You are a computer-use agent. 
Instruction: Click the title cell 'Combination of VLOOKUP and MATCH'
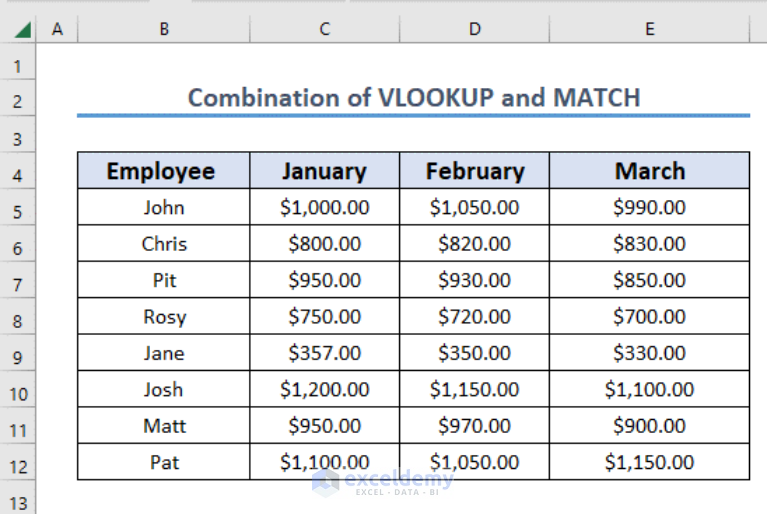click(x=413, y=97)
